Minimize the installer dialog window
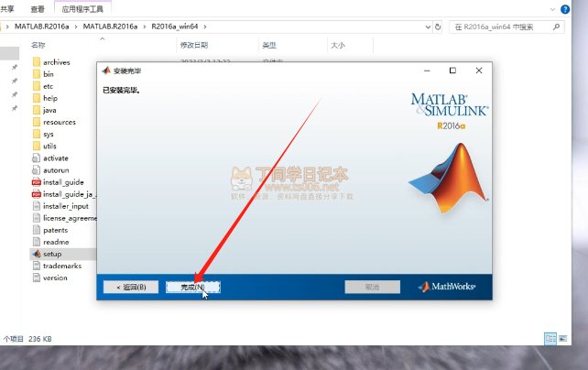 [x=427, y=71]
